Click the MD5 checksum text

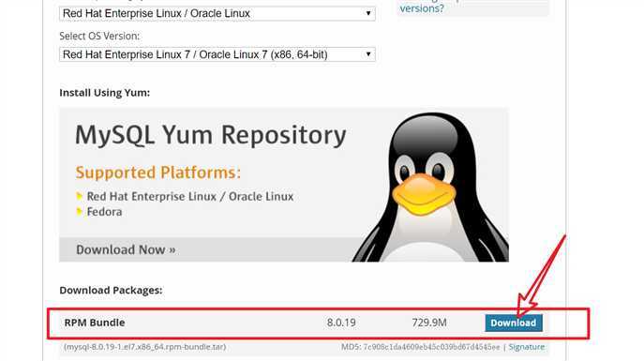coord(421,347)
